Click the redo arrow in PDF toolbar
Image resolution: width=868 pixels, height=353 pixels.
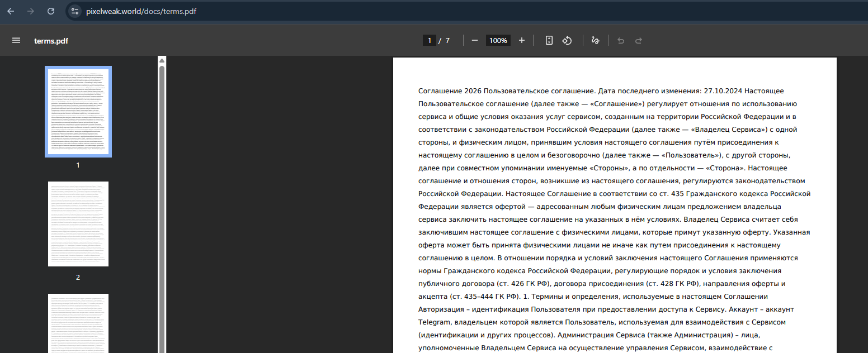pyautogui.click(x=638, y=40)
